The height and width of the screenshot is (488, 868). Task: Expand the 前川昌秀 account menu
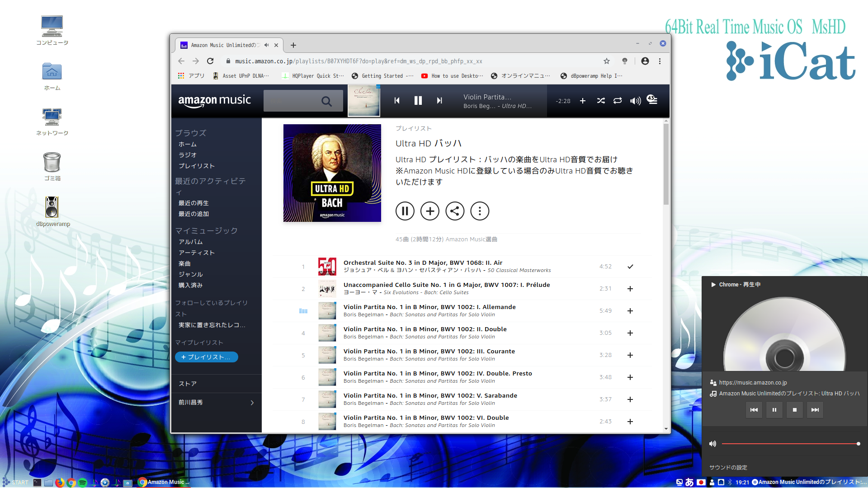216,402
